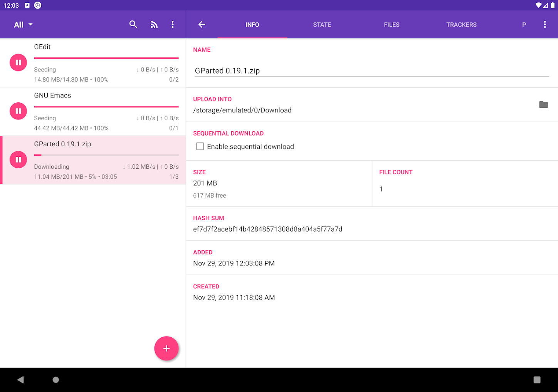Switch to the INFO tab
558x392 pixels.
tap(252, 25)
